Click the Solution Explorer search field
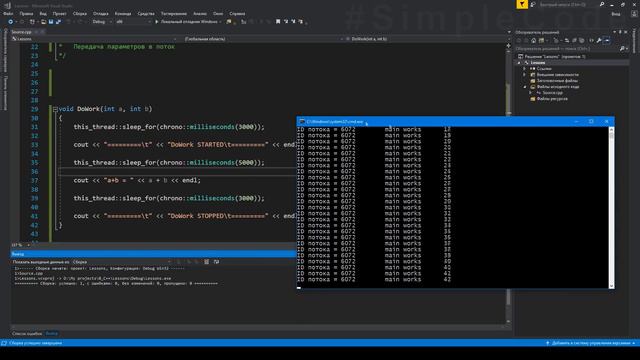Screen dimensions: 640x360 point(567,49)
